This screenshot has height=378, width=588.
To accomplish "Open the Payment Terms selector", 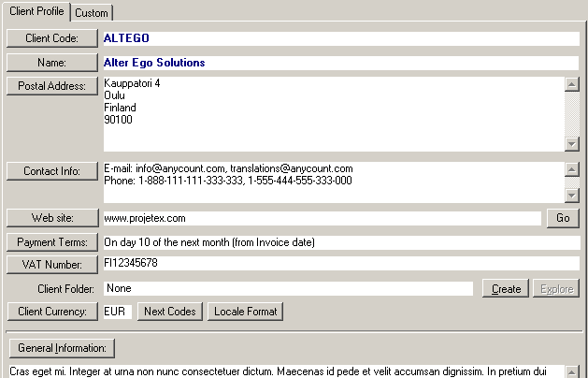I will (51, 242).
